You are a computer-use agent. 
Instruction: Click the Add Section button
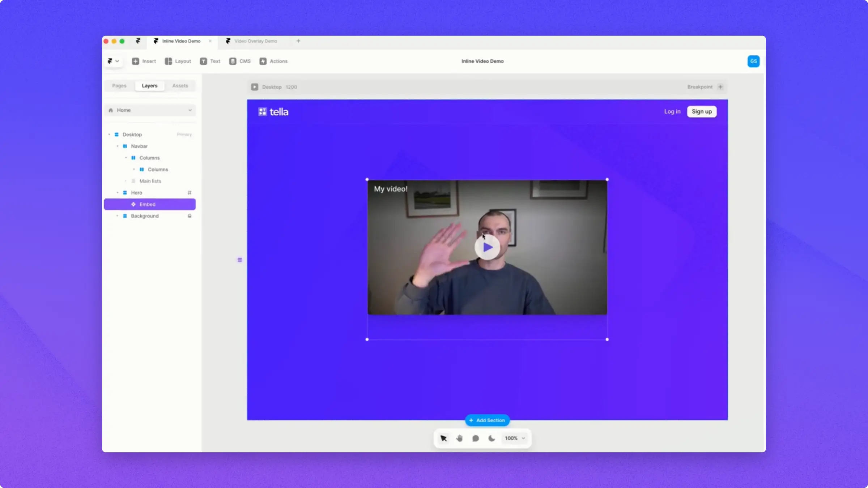pyautogui.click(x=487, y=420)
